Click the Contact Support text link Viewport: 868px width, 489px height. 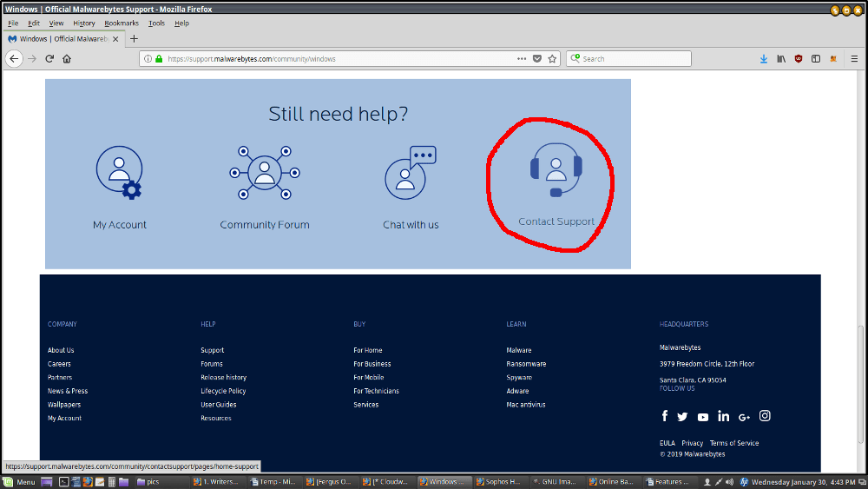[556, 221]
